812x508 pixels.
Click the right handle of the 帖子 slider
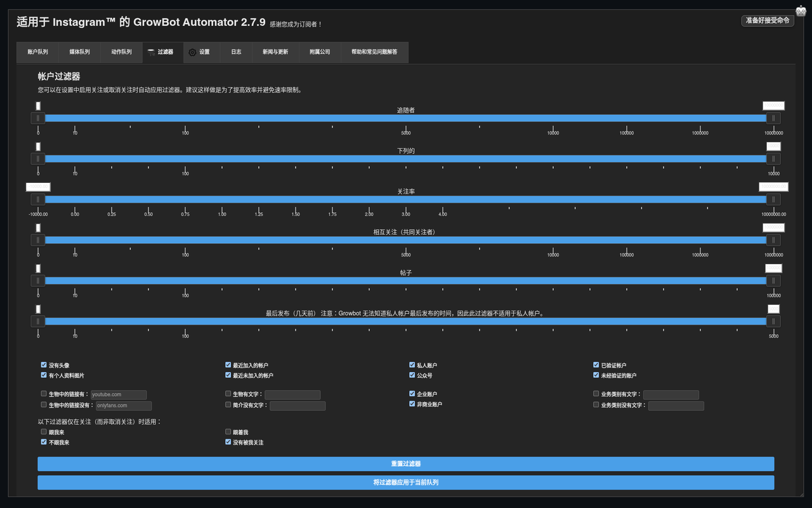pos(773,281)
